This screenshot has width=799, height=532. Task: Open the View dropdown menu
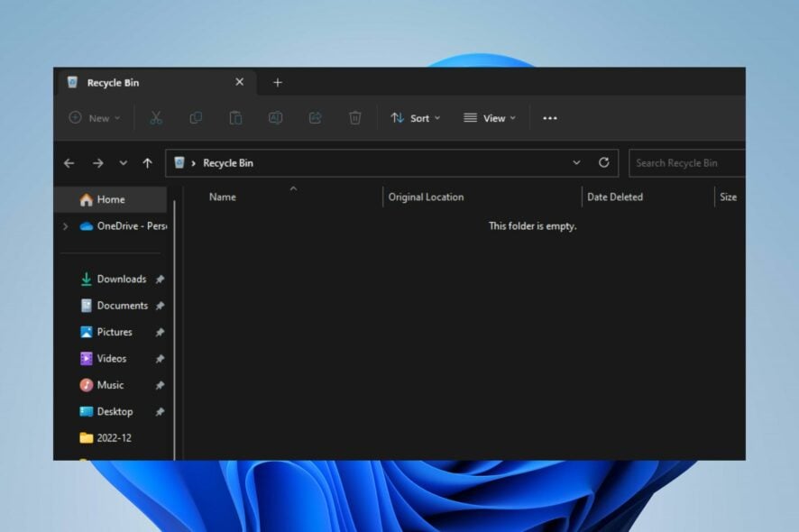(x=490, y=118)
